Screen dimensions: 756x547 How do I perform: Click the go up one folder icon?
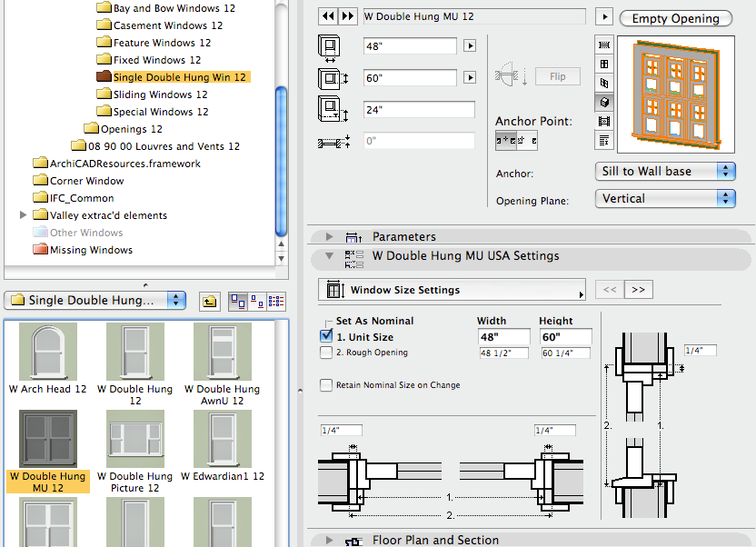pos(210,301)
